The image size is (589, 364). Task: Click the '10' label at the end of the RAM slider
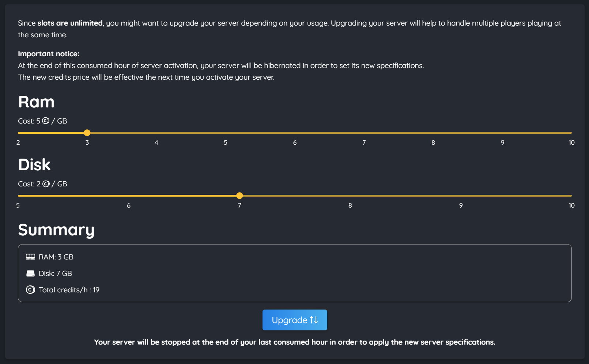pyautogui.click(x=571, y=143)
